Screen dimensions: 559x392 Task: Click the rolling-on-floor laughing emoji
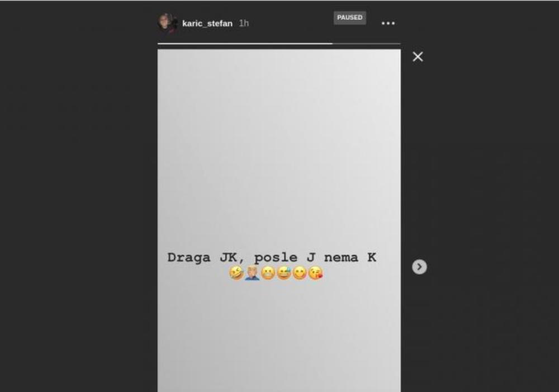tap(236, 273)
